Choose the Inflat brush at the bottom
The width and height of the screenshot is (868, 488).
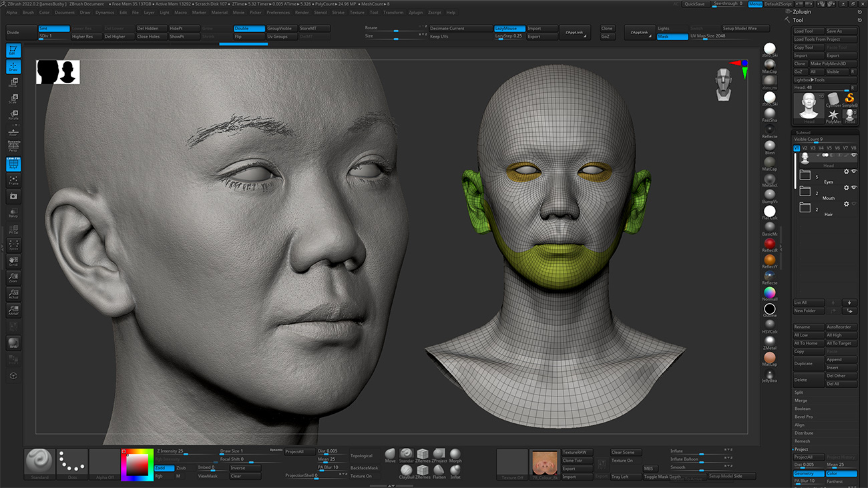click(455, 470)
